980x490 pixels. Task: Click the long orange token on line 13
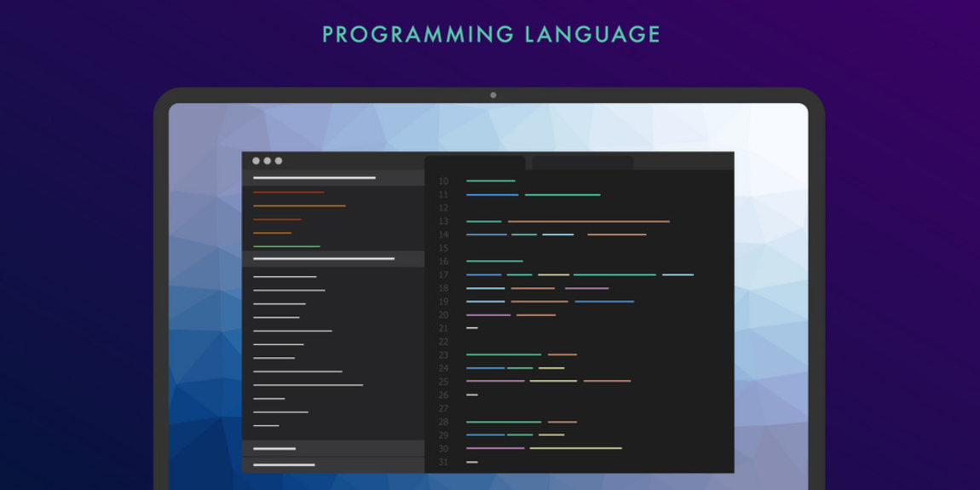coord(588,222)
